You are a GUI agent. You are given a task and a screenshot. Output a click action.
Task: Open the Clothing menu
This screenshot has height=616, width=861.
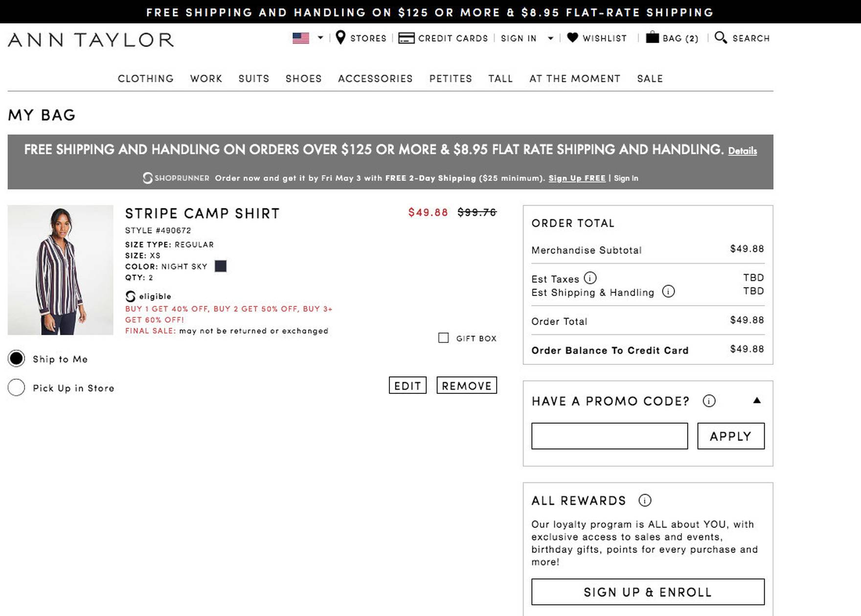(145, 78)
